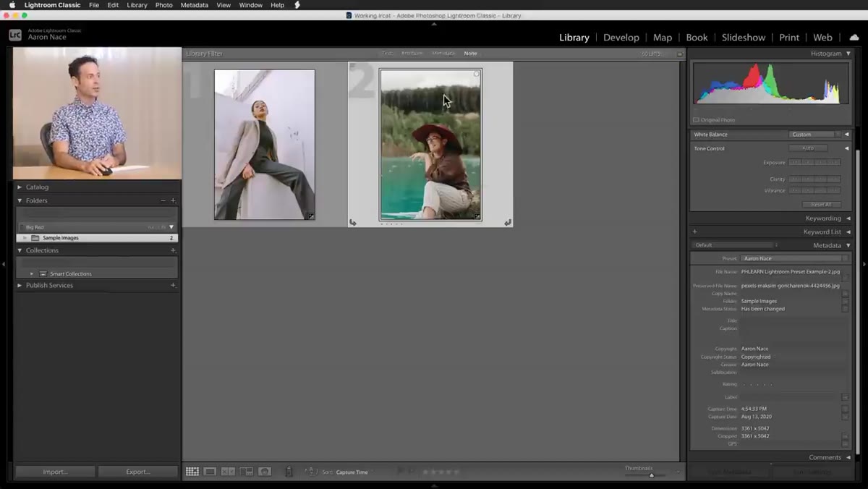Open Survey view icon
The image size is (868, 489).
[247, 472]
